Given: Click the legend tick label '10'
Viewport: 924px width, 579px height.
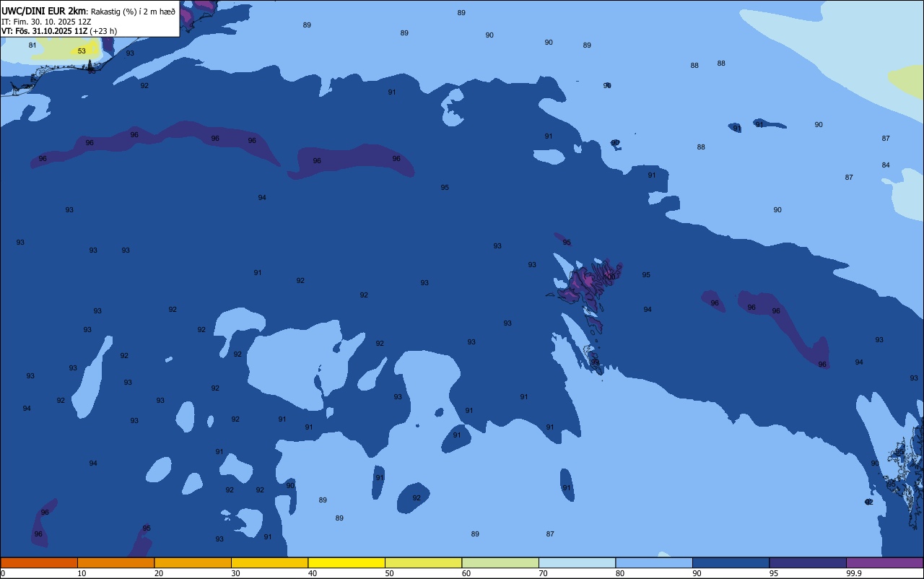Looking at the screenshot, I should click(82, 573).
